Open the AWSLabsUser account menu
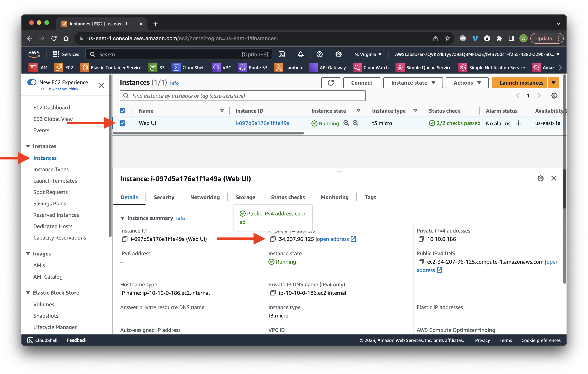This screenshot has height=374, width=588. point(477,54)
